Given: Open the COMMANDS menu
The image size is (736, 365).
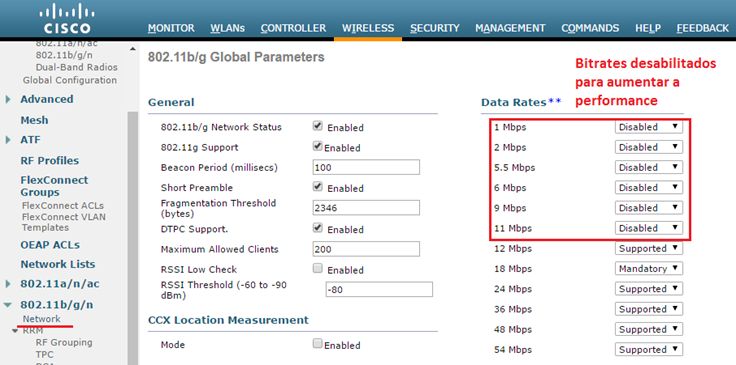Looking at the screenshot, I should pyautogui.click(x=590, y=28).
